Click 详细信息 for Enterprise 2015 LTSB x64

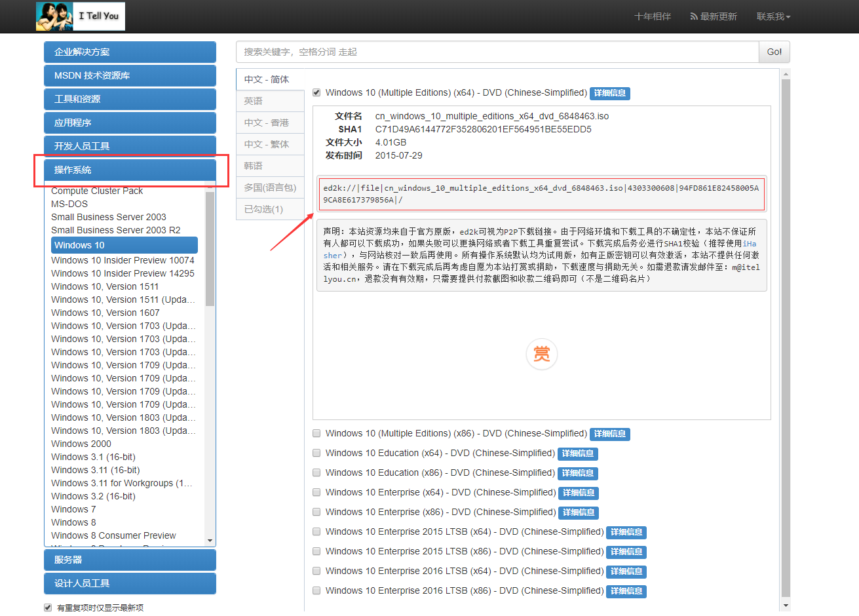(x=626, y=532)
